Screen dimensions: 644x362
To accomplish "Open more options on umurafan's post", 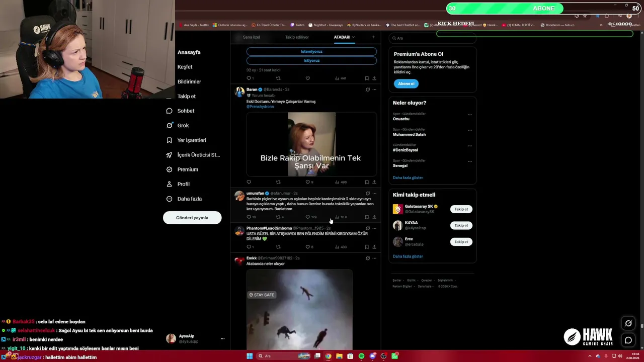I will click(x=374, y=194).
